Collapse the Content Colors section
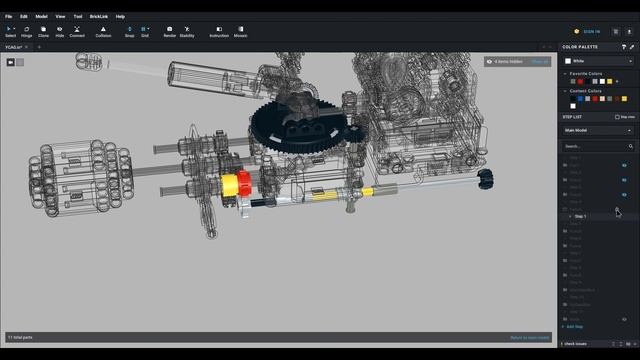Viewport: 640px width, 360px height. (565, 91)
